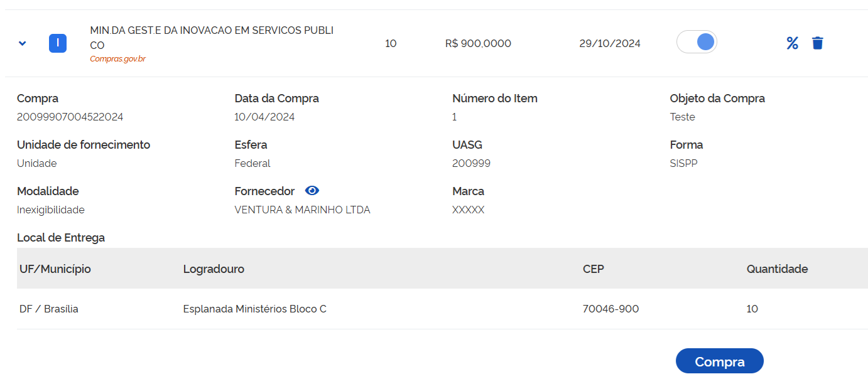868x384 pixels.
Task: Click the R$ 900,0000 price value
Action: (x=478, y=43)
